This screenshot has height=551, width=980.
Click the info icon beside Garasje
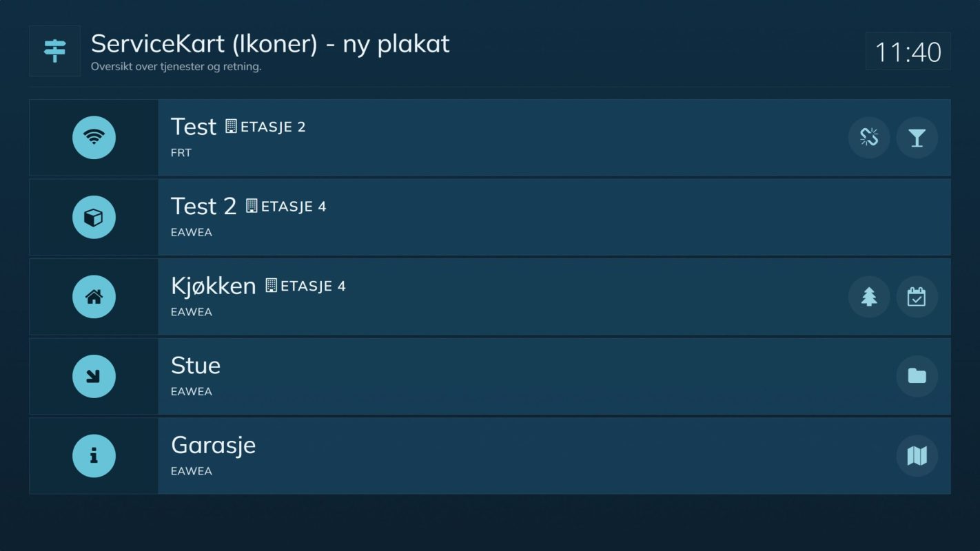(x=94, y=456)
